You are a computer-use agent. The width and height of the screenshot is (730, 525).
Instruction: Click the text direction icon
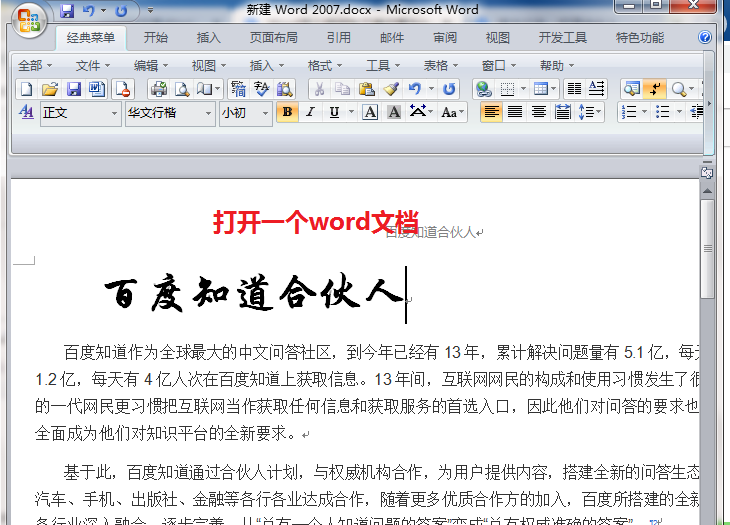tap(597, 88)
